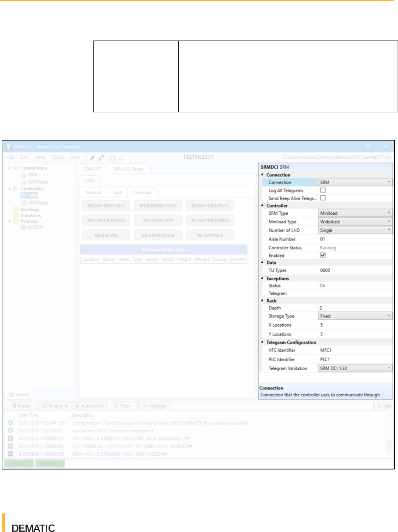Click the MLAI01SR01LH11 button

tap(106, 206)
